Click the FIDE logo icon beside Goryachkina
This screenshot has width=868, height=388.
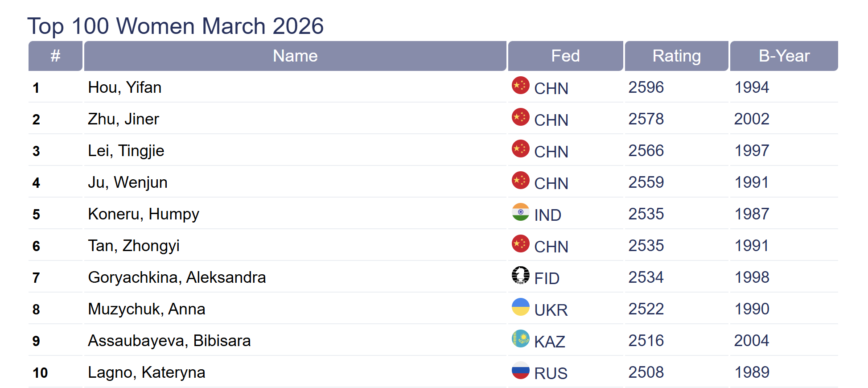[520, 275]
